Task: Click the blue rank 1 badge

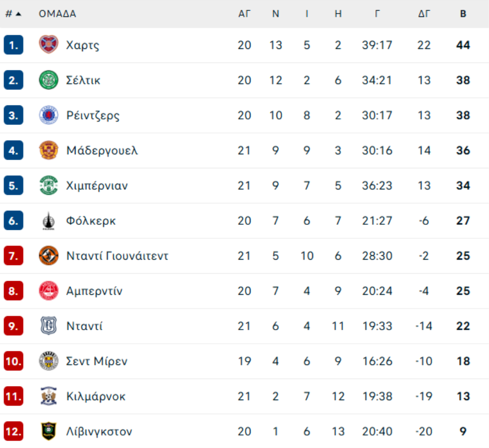Action: [x=13, y=45]
